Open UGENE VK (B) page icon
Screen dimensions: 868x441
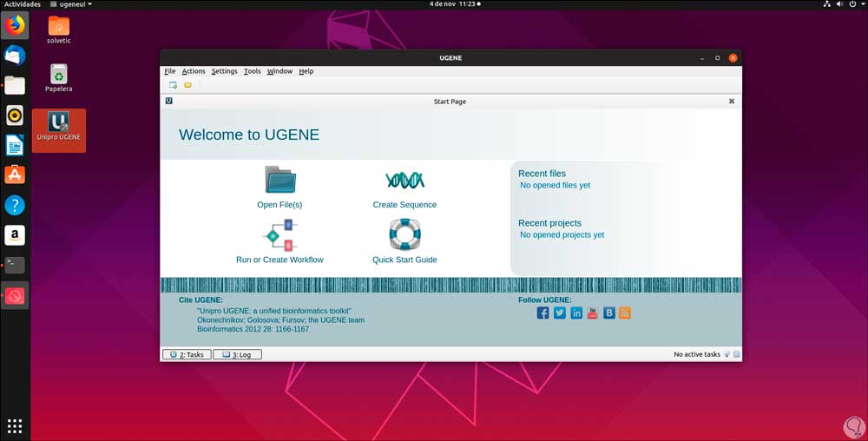point(609,313)
